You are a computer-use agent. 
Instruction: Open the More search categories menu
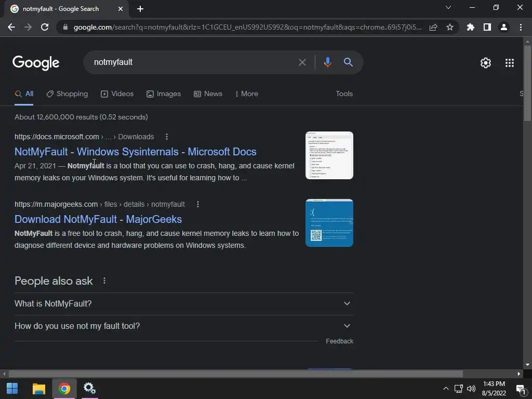click(x=247, y=94)
